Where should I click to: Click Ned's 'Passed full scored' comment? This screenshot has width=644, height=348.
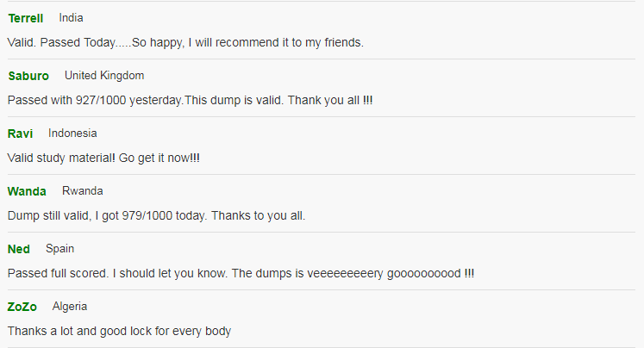click(241, 273)
